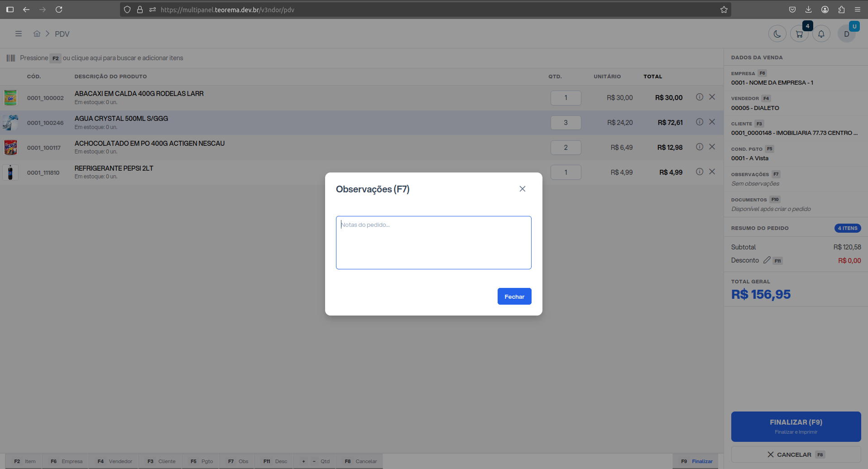Show info for ACHOCOLATADO NESCAU row
868x469 pixels.
700,147
